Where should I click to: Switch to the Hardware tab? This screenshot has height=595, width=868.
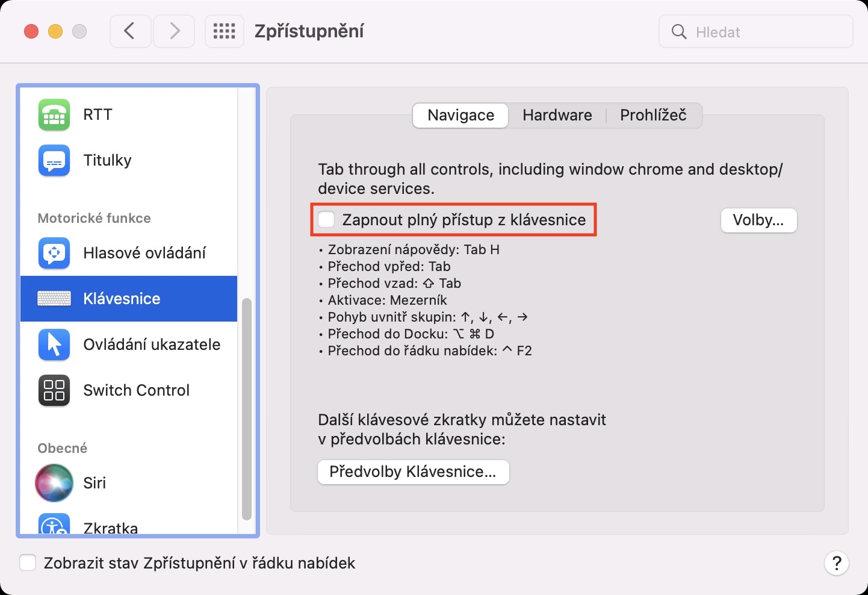pos(557,115)
